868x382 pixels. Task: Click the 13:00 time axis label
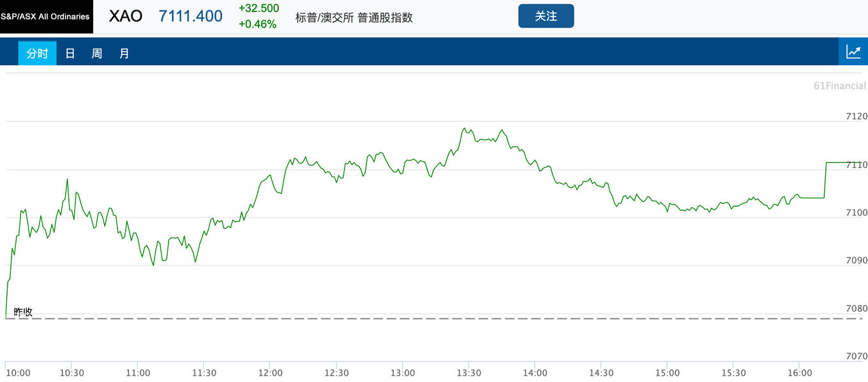coord(403,373)
